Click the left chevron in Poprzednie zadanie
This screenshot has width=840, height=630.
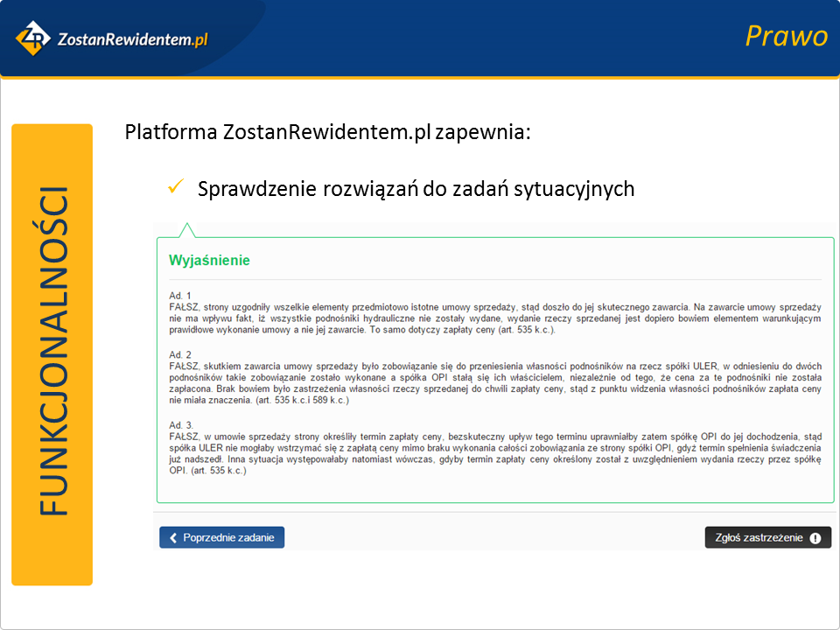click(x=173, y=537)
